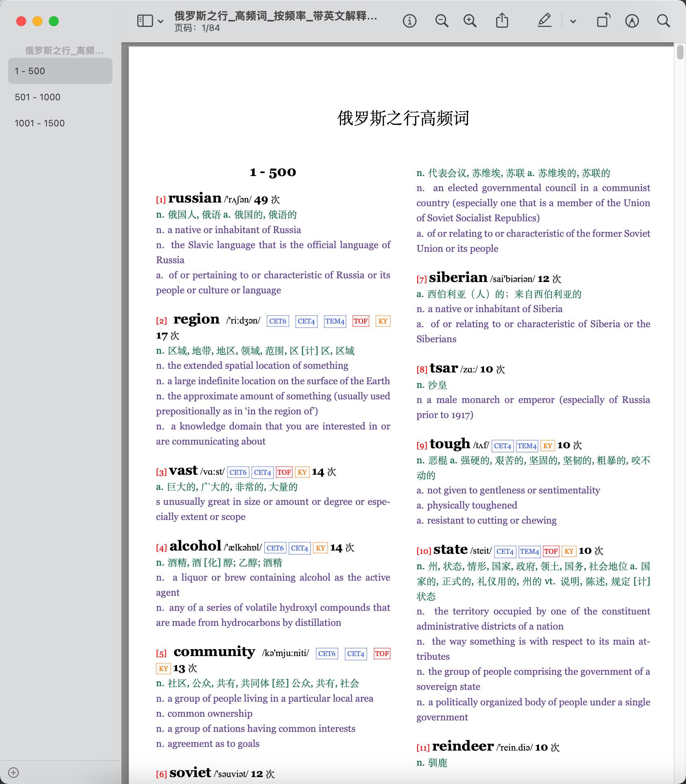Click the word 'siberian' entry heading
This screenshot has width=686, height=784.
point(458,277)
